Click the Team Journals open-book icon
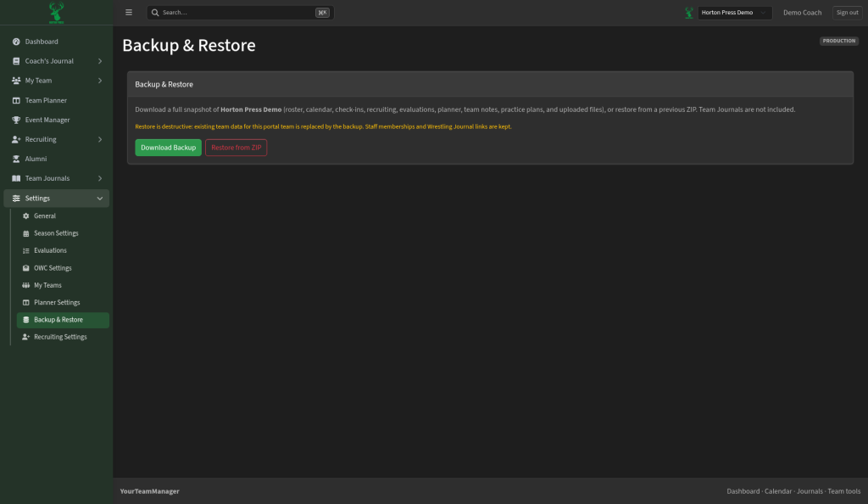The image size is (868, 504). click(x=16, y=178)
